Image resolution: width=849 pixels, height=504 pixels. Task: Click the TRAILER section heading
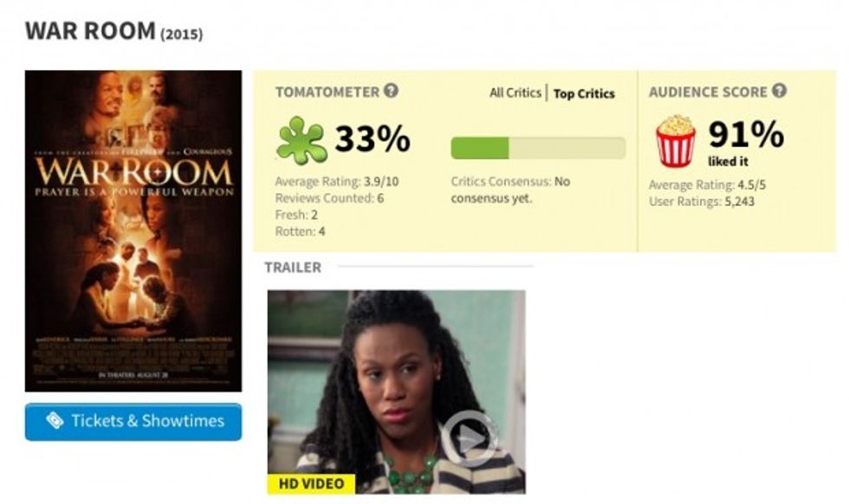pyautogui.click(x=293, y=268)
